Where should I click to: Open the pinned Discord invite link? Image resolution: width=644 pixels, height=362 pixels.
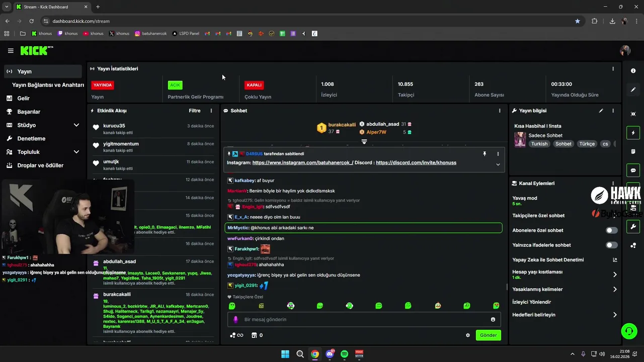(416, 163)
